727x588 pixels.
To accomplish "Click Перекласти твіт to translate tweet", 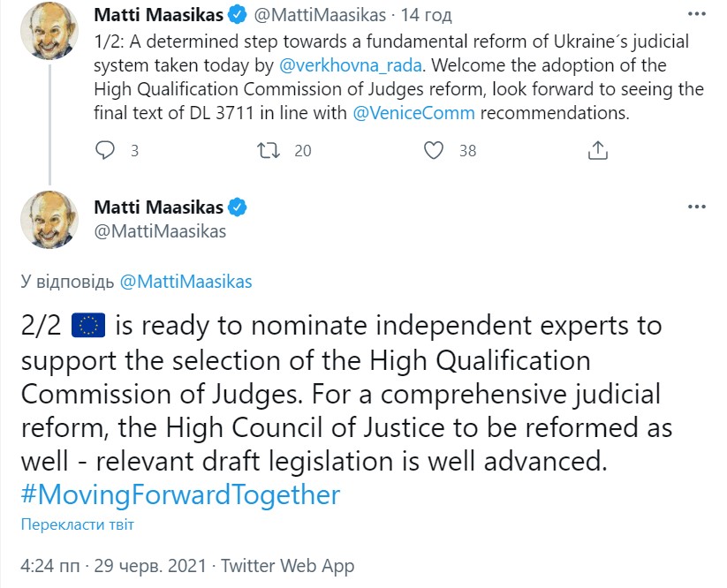I will (78, 524).
